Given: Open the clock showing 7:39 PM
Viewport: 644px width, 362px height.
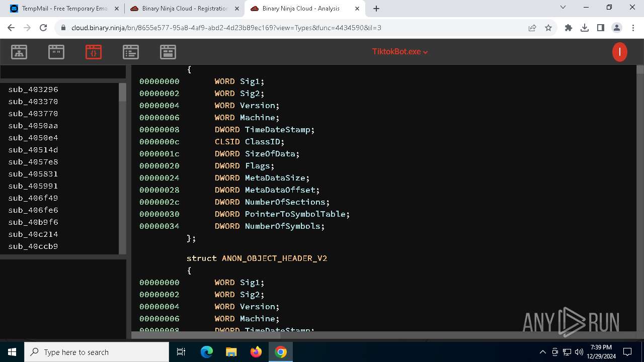Looking at the screenshot, I should click(601, 352).
